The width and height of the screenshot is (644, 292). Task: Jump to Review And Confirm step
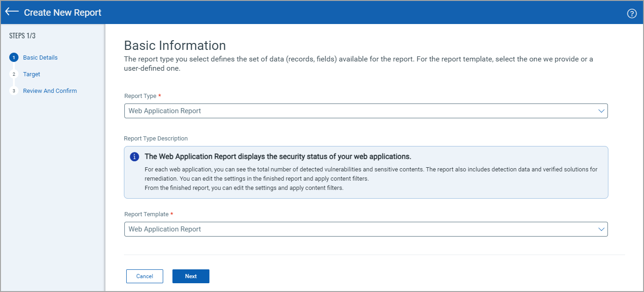tap(49, 91)
